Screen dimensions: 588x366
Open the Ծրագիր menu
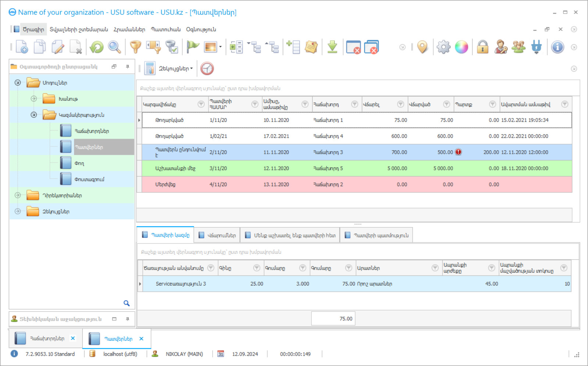click(33, 29)
